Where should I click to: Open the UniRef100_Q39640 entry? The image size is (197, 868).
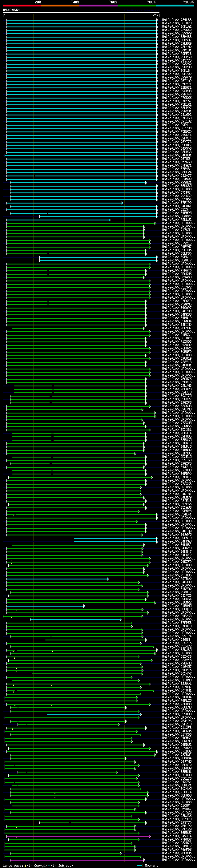click(x=177, y=30)
